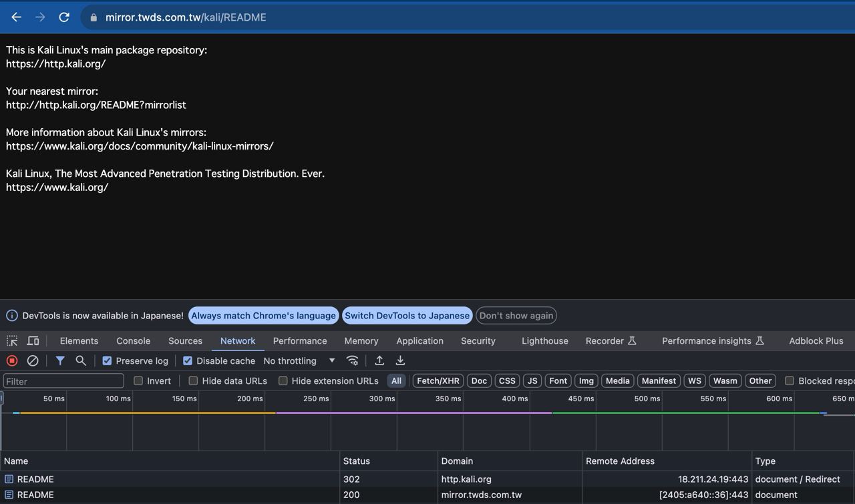Toggle the network filter funnel icon
The image size is (855, 504).
60,360
